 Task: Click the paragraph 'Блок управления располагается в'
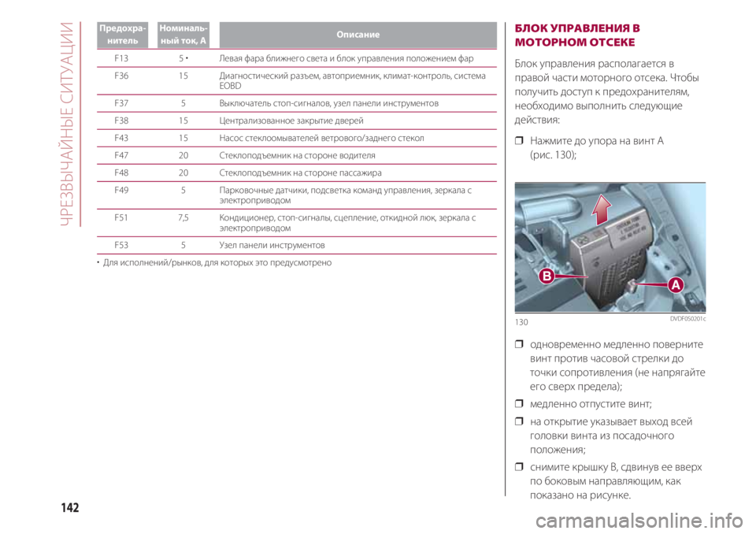[x=606, y=91]
